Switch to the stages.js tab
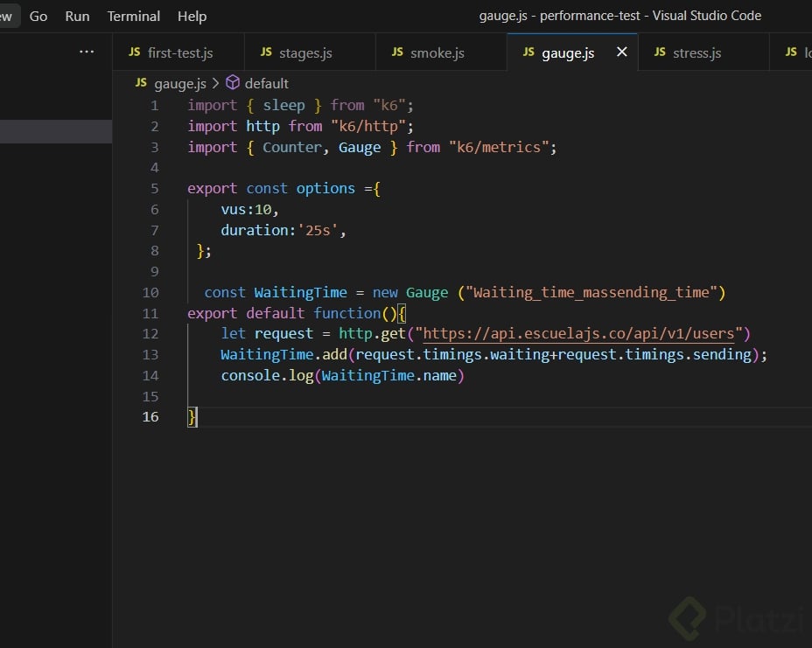 pos(310,52)
